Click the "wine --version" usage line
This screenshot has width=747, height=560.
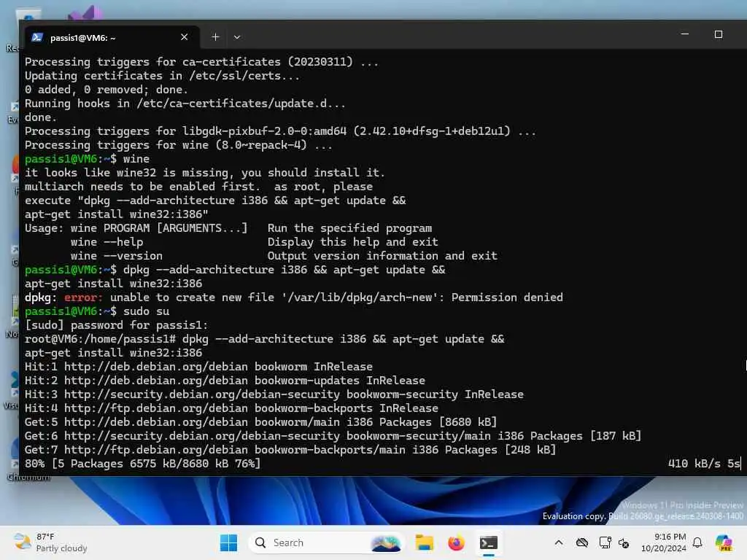point(284,256)
